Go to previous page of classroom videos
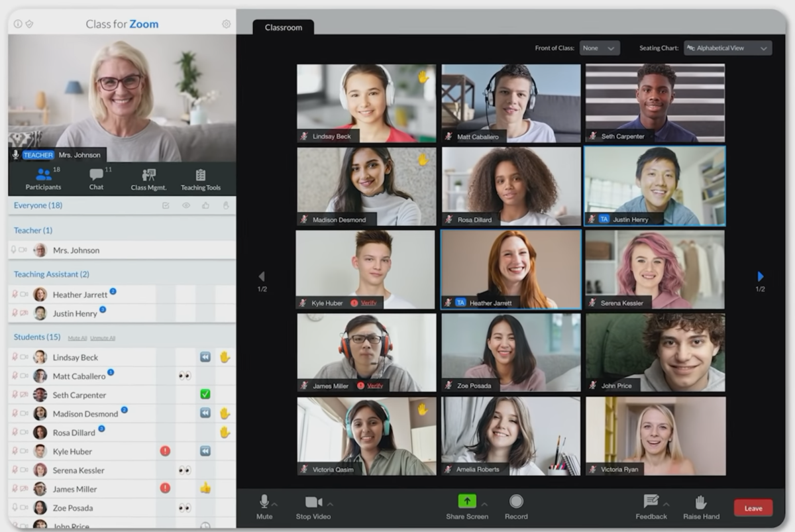The width and height of the screenshot is (795, 532). (262, 276)
